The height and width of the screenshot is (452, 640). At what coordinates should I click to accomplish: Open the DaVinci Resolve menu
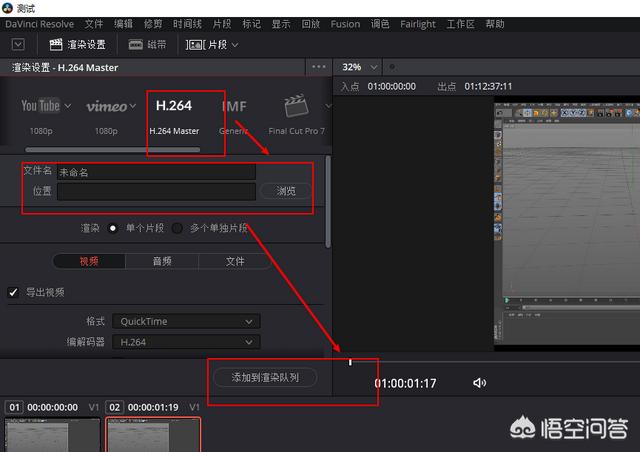tap(40, 24)
